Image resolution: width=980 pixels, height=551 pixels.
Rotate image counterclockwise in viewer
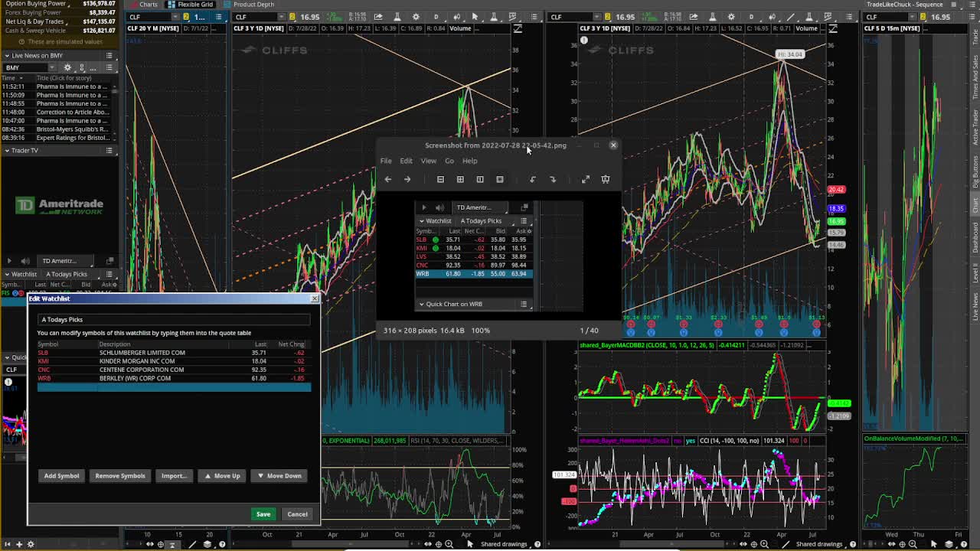click(533, 179)
